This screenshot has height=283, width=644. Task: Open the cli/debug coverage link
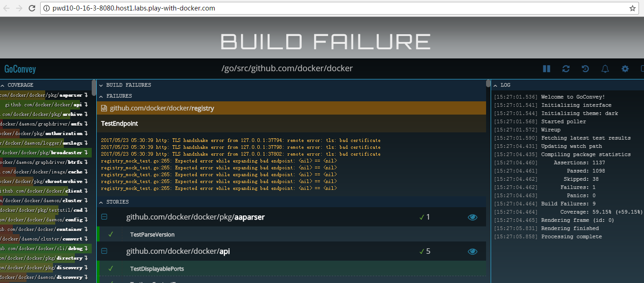[x=41, y=249]
